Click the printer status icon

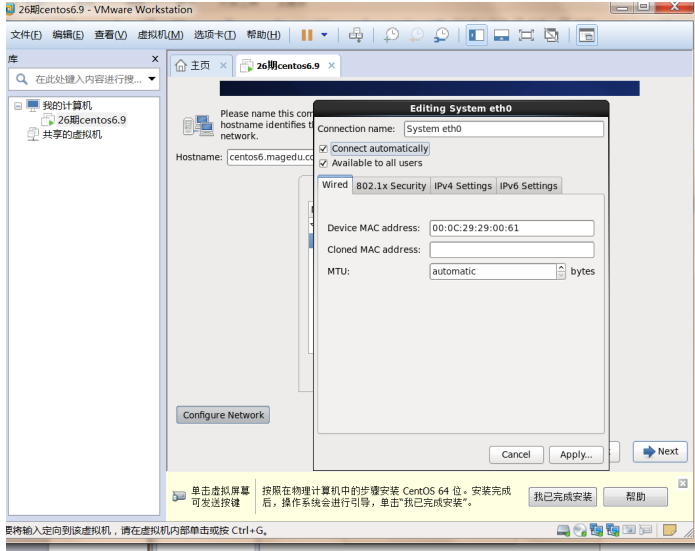[645, 530]
